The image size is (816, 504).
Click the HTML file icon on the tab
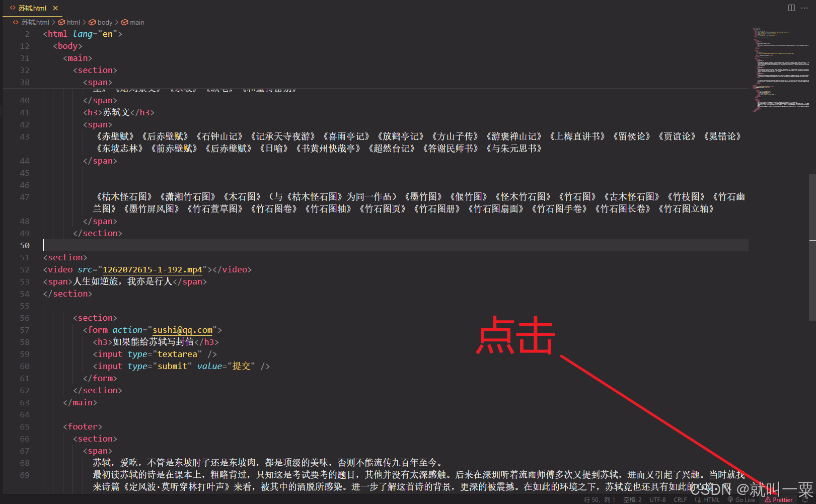pos(13,8)
